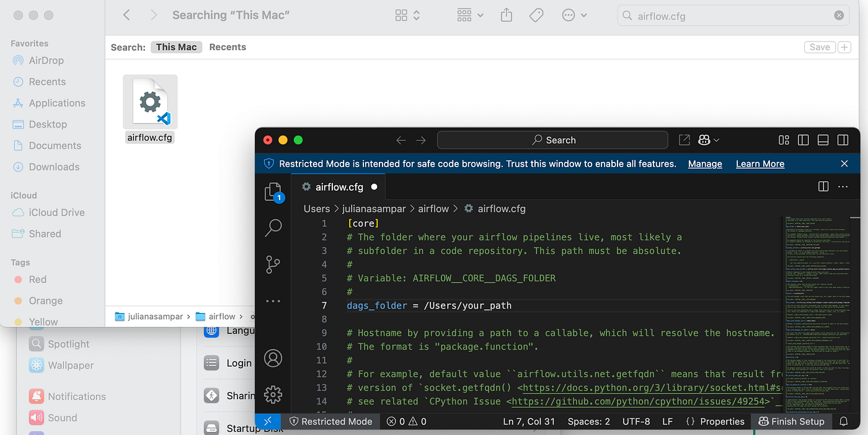Go back in Finder window

pyautogui.click(x=126, y=15)
